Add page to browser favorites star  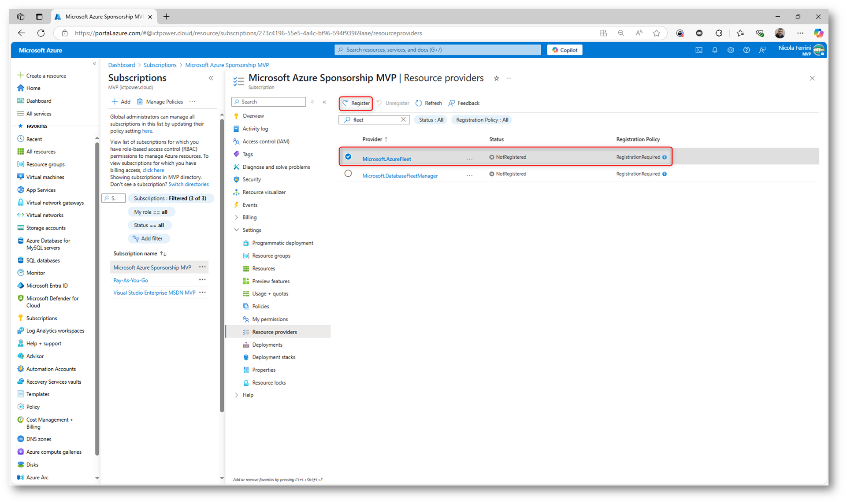pyautogui.click(x=657, y=33)
